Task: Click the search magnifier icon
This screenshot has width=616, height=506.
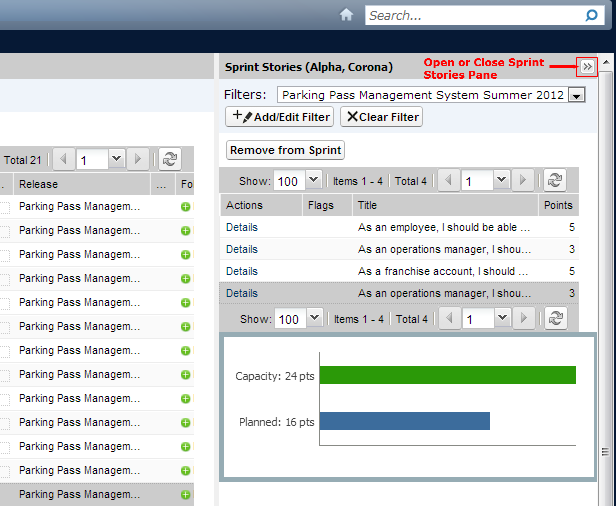Action: point(591,15)
